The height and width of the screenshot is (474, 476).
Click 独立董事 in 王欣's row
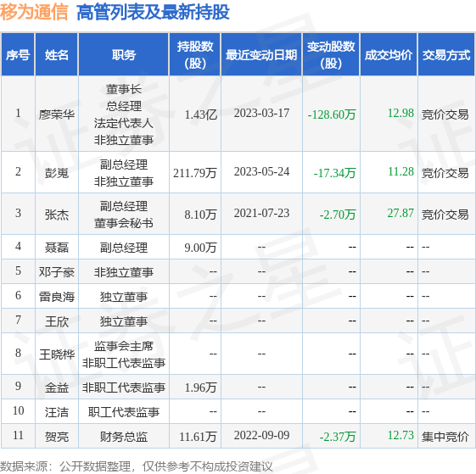[124, 321]
